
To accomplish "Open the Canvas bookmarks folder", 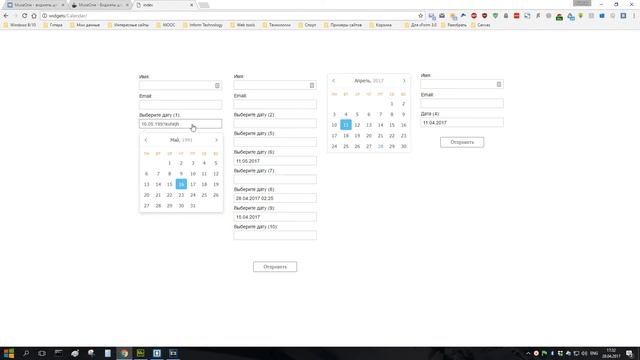I will (x=481, y=25).
